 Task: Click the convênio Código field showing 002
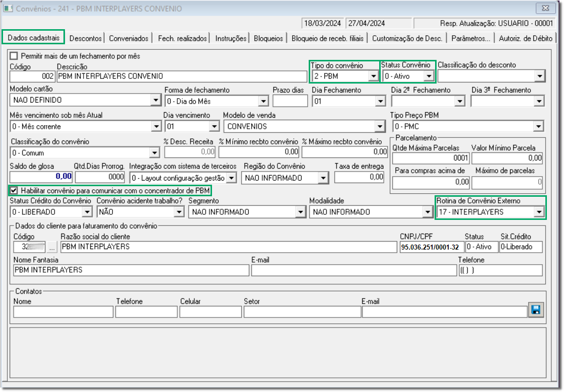coord(32,76)
